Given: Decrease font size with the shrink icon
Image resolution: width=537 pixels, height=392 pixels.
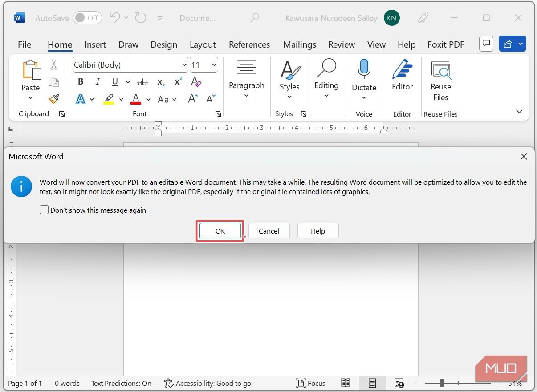Looking at the screenshot, I should click(x=211, y=98).
